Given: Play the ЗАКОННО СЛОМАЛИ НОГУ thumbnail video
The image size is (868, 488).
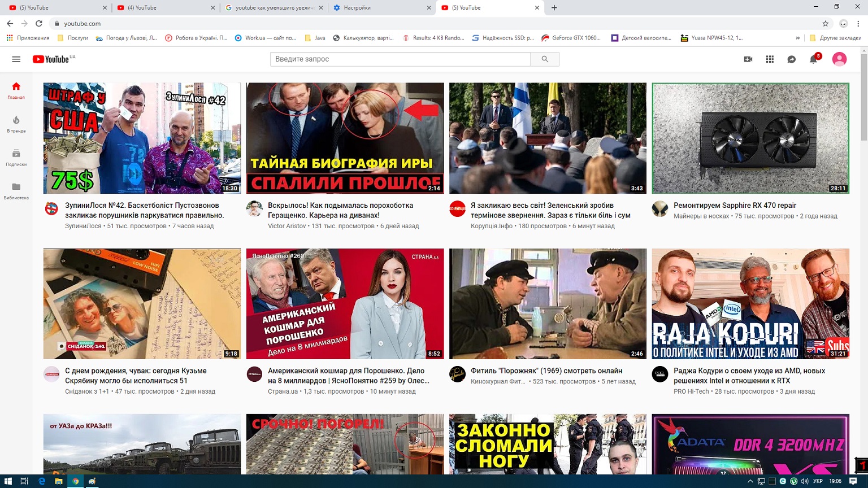Looking at the screenshot, I should pos(548,444).
